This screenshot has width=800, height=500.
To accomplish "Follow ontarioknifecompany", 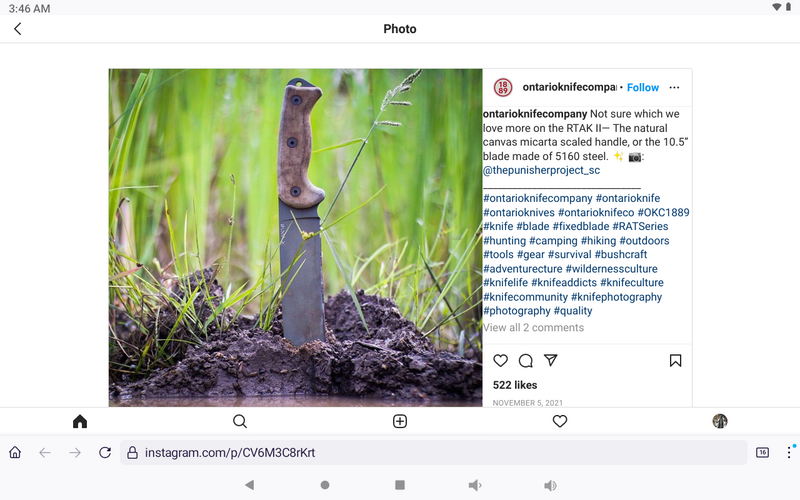I will (x=643, y=88).
